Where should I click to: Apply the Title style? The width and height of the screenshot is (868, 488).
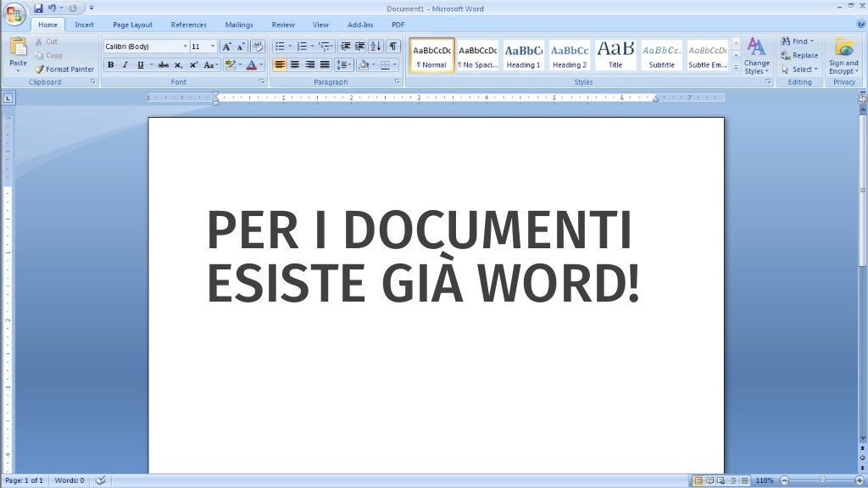(x=615, y=55)
